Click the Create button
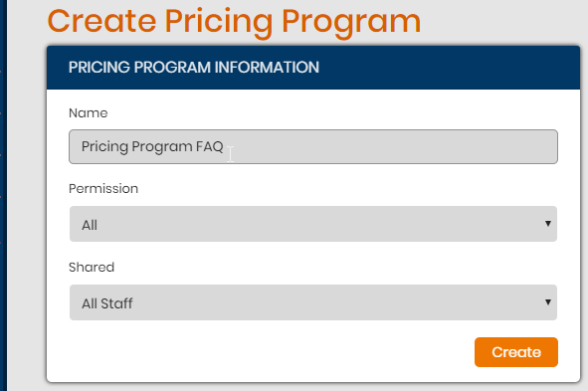The width and height of the screenshot is (588, 391). (516, 352)
